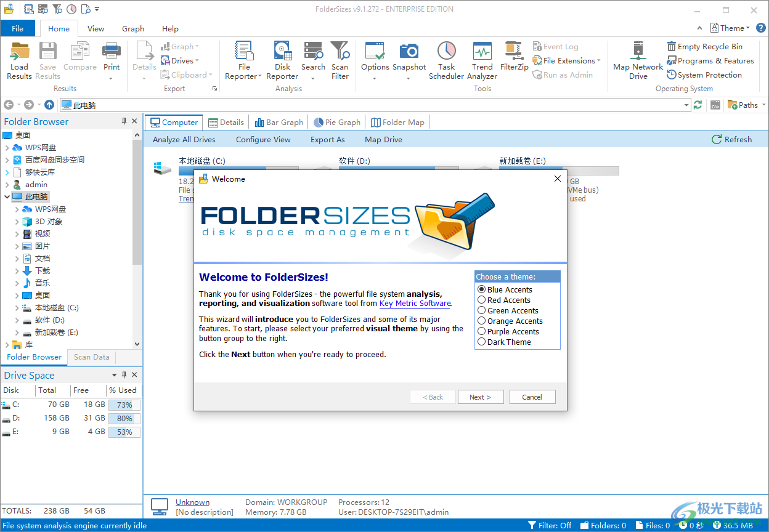Screen dimensions: 769x532
Task: Expand the 百度网盘同步空间 node
Action: click(7, 160)
